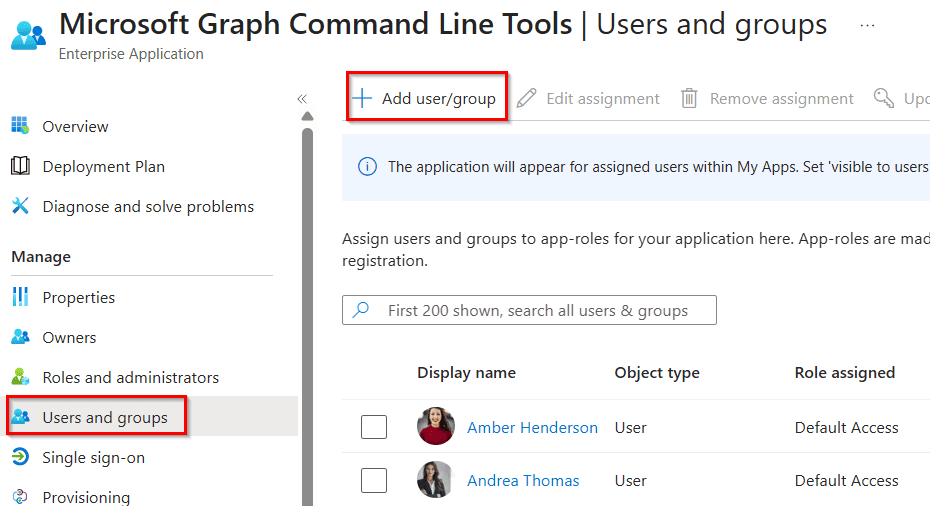Viewport: 930px width, 506px height.
Task: Click the Deployment Plan book icon
Action: coord(20,166)
